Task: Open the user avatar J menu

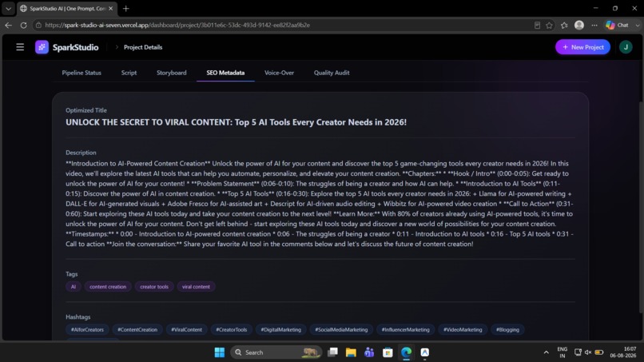Action: pos(626,47)
